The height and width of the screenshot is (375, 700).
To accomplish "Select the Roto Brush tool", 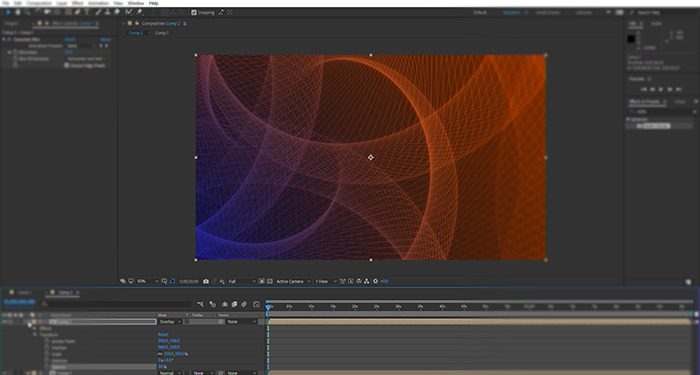I will pos(129,12).
